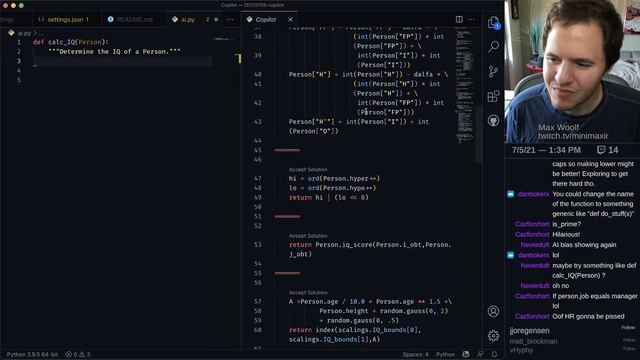Click the 'return hi | (lo << 8)' line
This screenshot has width=640, height=360.
tap(329, 198)
